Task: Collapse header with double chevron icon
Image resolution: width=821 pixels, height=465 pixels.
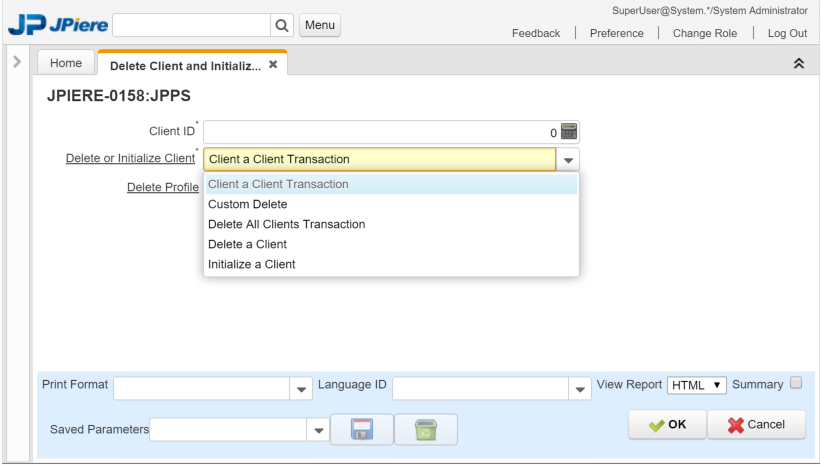Action: [x=798, y=63]
